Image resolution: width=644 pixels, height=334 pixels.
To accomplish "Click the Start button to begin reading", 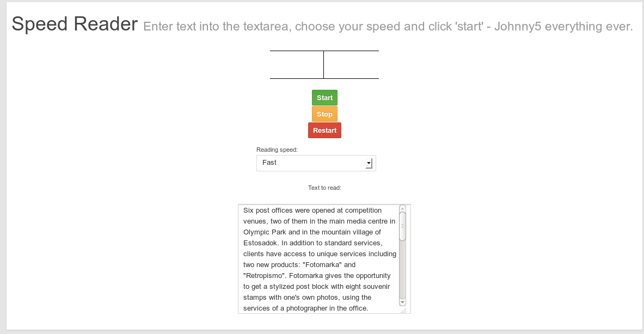I will 324,97.
